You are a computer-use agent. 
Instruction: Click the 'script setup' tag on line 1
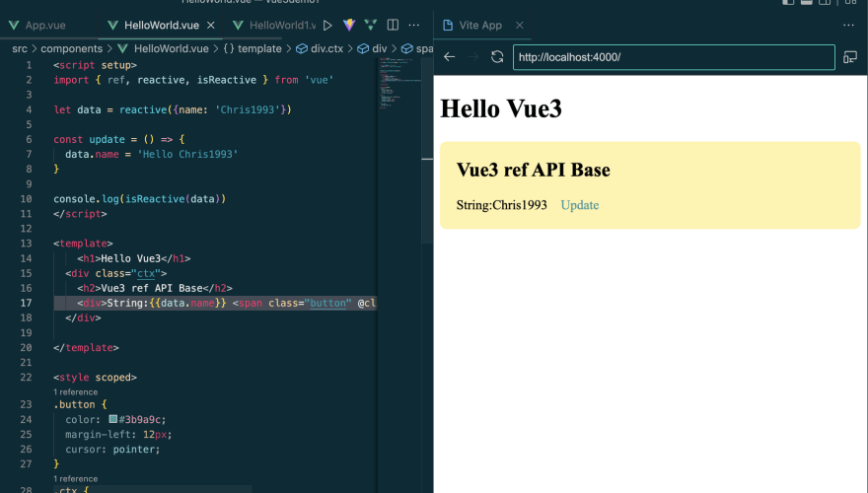click(x=95, y=65)
